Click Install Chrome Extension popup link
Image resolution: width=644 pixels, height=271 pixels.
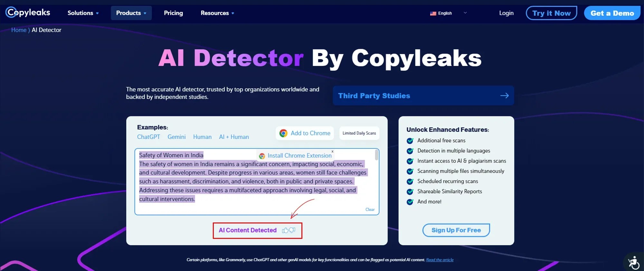(299, 156)
